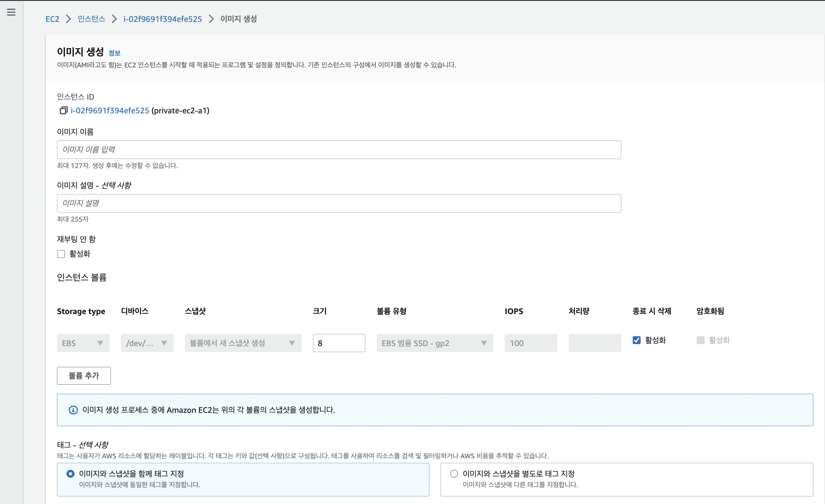825x504 pixels.
Task: Expand the EBS 범용 SSD gp2 dropdown
Action: click(434, 343)
